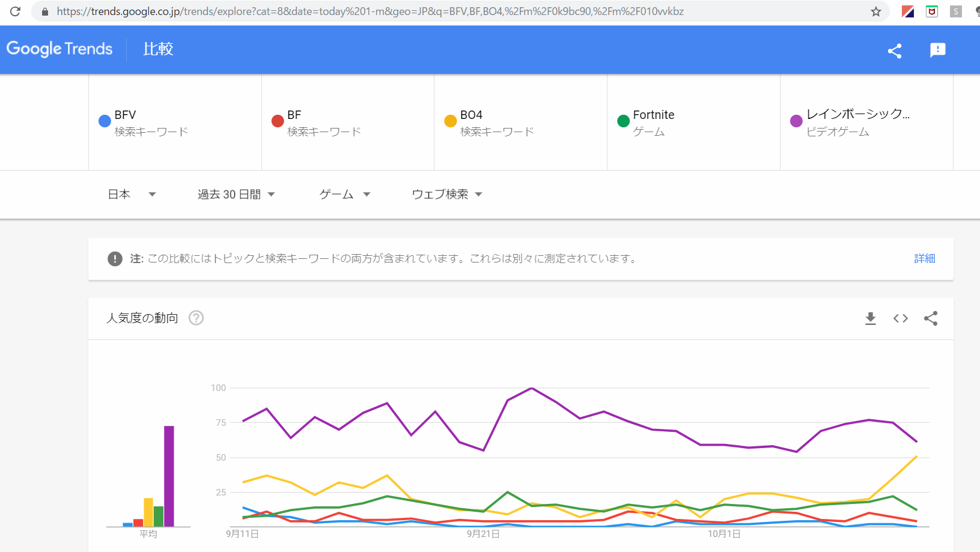Click the purple レインボーシックス color dot
Image resolution: width=980 pixels, height=552 pixels.
click(796, 121)
